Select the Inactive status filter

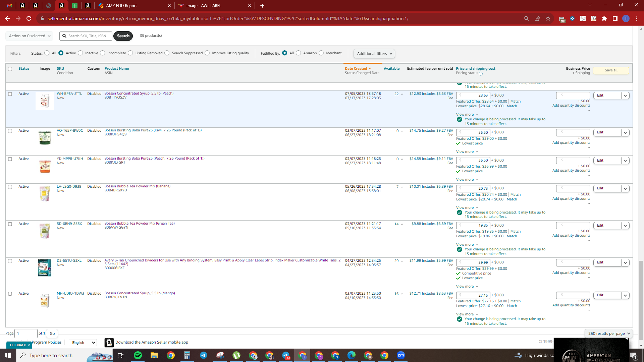(80, 53)
